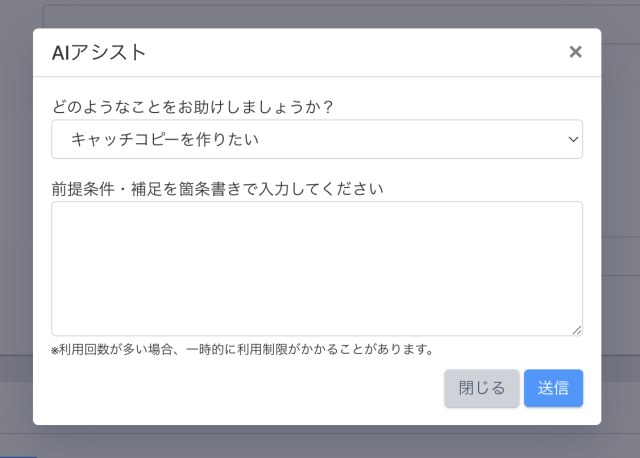Click the chevron arrow of the select box
640x458 pixels.
(x=573, y=140)
